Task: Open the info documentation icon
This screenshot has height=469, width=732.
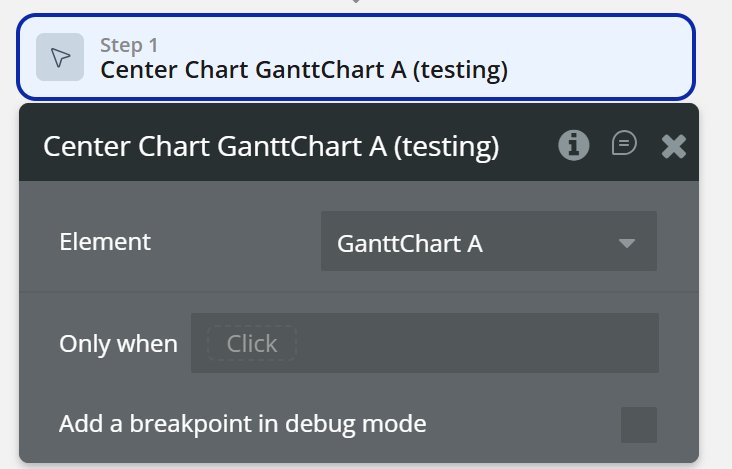Action: (573, 146)
